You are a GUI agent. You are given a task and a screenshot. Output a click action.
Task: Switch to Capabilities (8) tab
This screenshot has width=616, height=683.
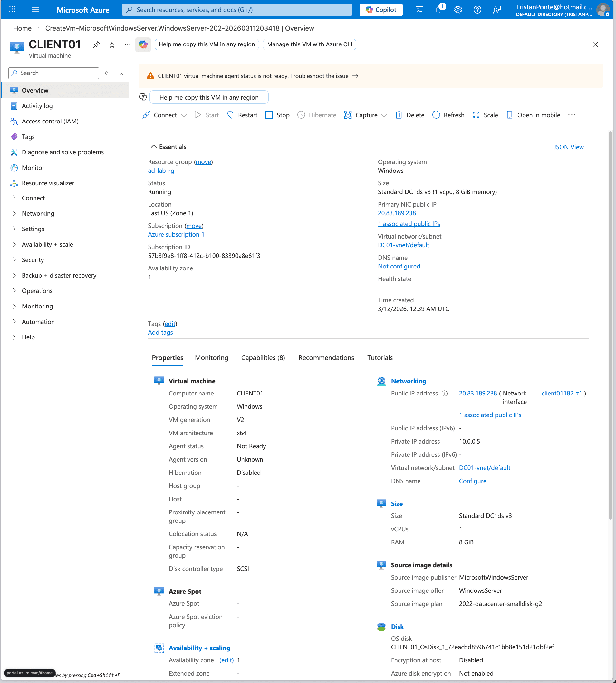point(263,358)
